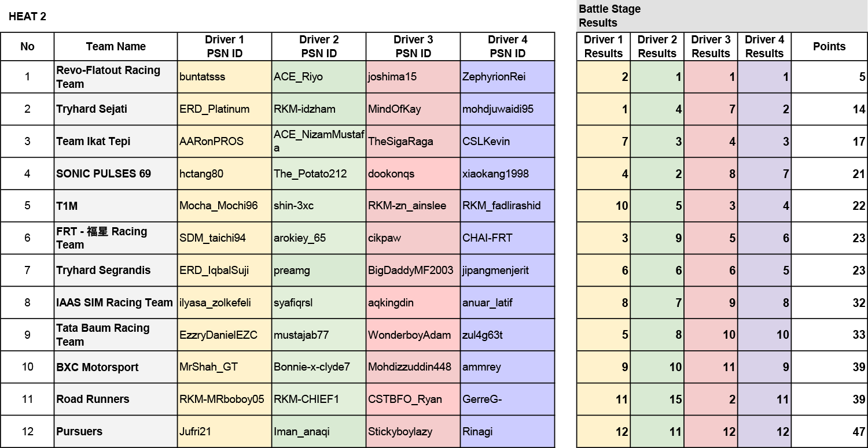Click the Points column header
This screenshot has width=868, height=448.
pos(829,46)
